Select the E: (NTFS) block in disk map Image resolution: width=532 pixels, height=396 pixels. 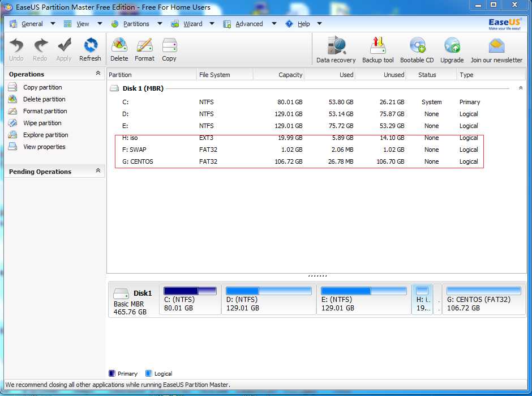point(364,300)
